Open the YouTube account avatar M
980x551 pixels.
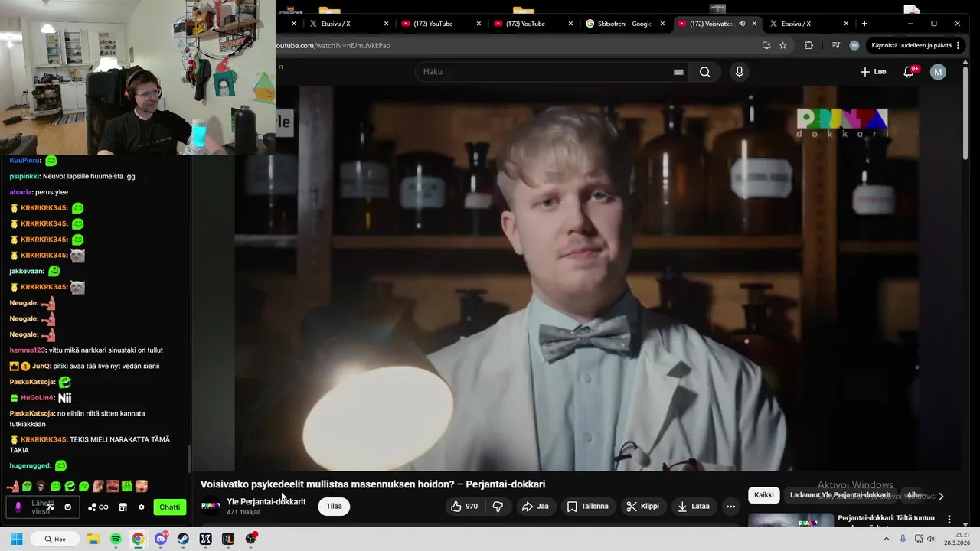point(938,72)
